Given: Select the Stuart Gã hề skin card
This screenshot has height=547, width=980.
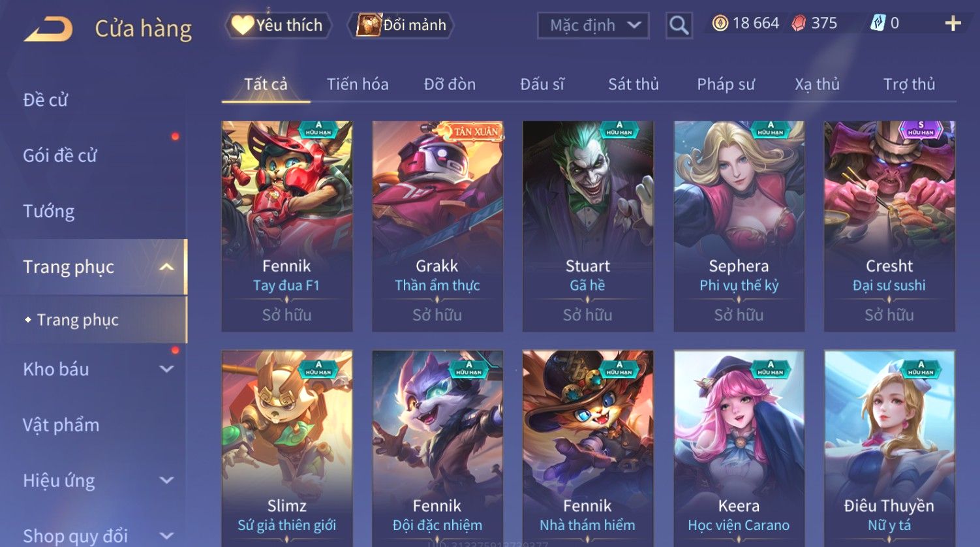Looking at the screenshot, I should pos(588,226).
